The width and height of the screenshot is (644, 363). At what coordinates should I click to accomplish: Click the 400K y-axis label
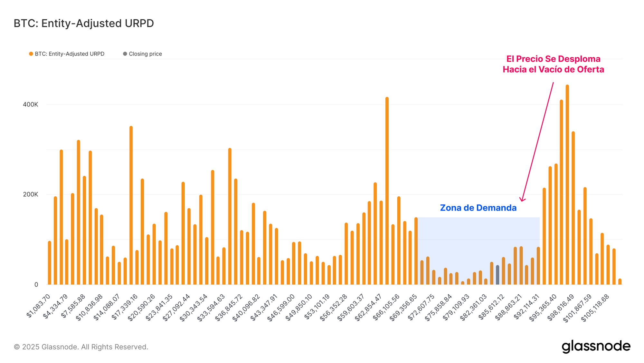click(x=30, y=104)
